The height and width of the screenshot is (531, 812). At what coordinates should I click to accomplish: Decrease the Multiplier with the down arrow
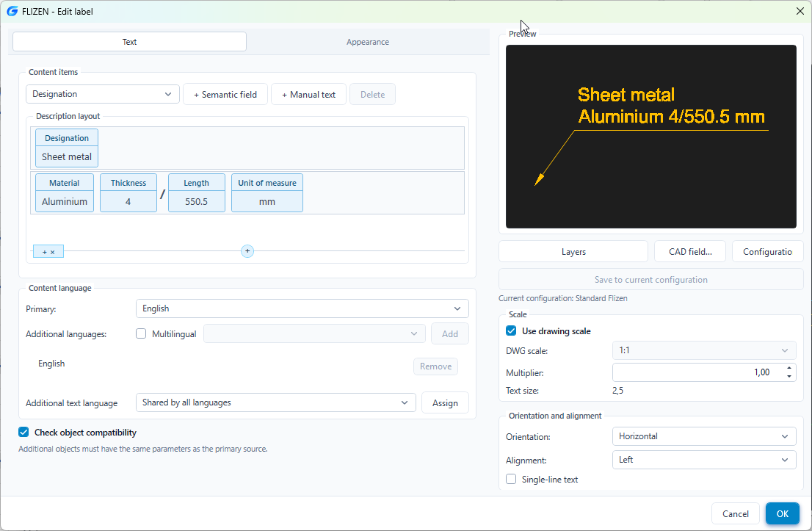789,376
